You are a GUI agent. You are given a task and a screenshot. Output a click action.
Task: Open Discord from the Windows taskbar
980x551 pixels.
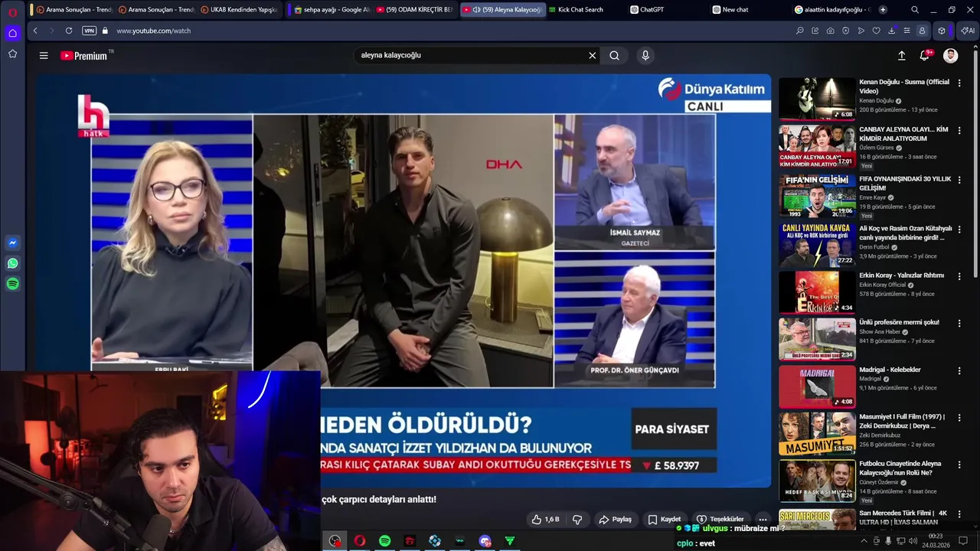485,541
